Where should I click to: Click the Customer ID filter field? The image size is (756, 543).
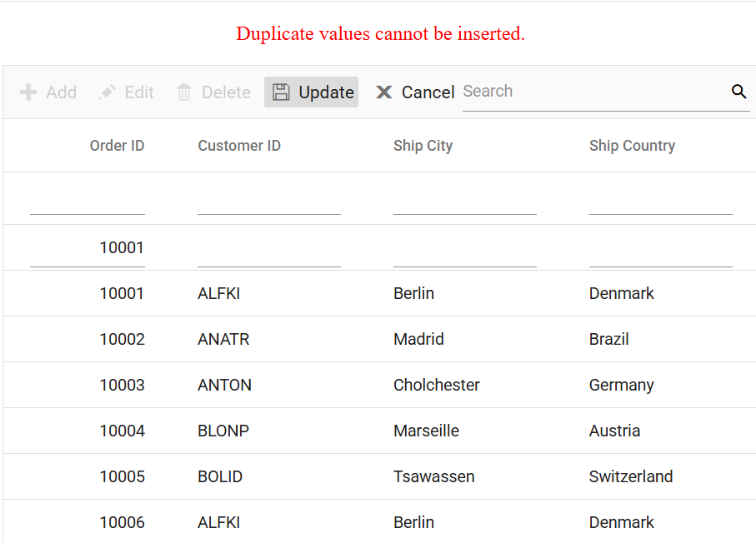tap(269, 201)
